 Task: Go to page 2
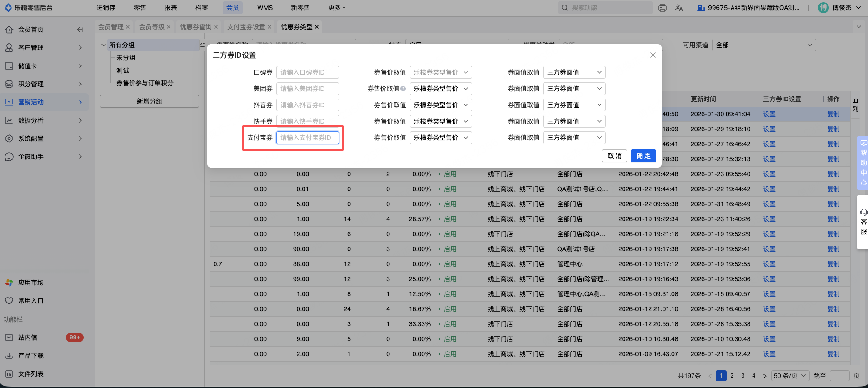[732, 376]
